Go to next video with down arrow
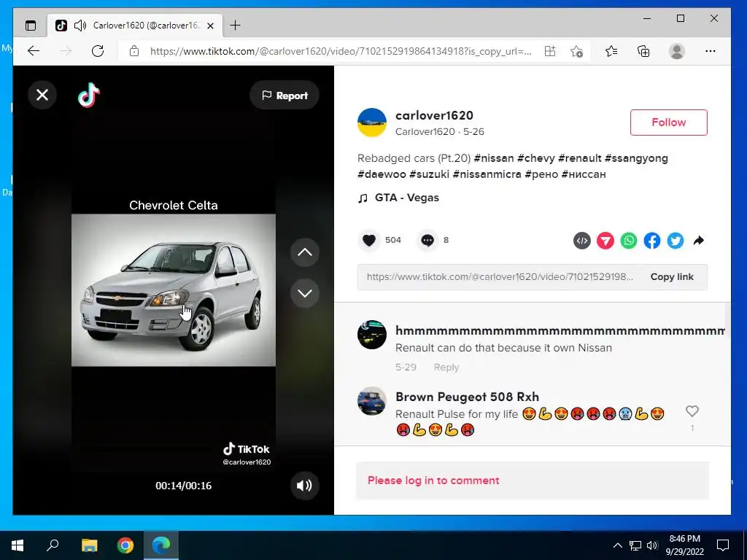Screen dimensions: 747x560 [x=305, y=293]
